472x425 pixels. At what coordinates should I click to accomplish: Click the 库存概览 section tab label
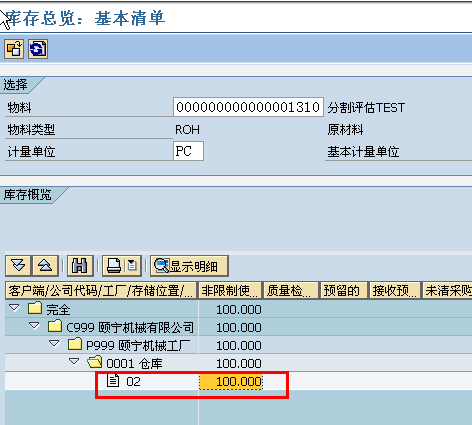tap(27, 195)
